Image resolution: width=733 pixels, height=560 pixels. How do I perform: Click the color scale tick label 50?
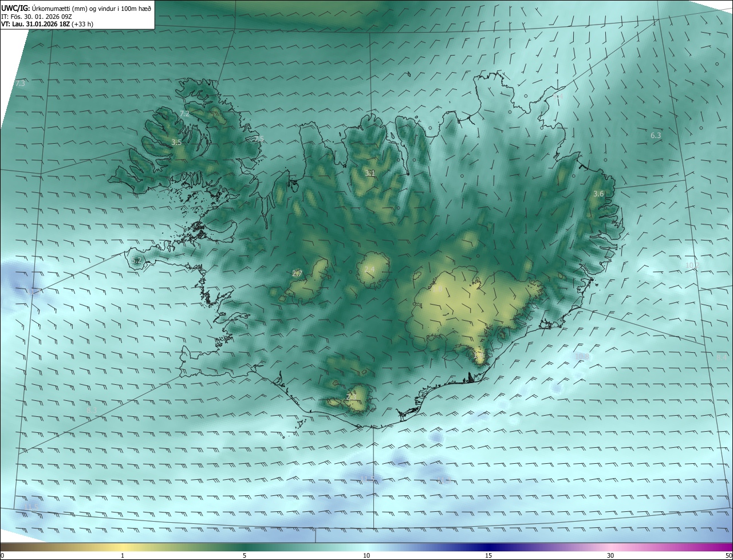728,555
